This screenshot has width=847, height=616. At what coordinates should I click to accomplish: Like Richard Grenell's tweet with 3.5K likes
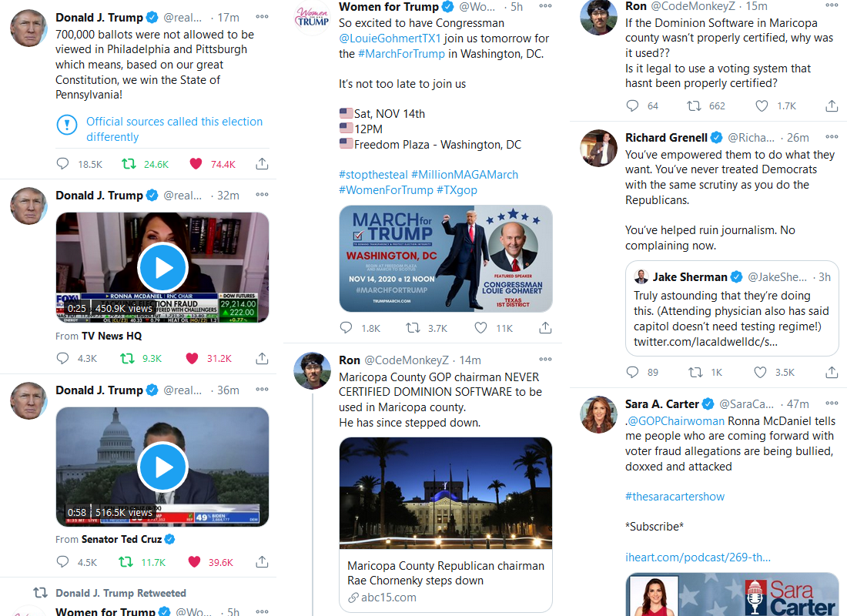760,373
